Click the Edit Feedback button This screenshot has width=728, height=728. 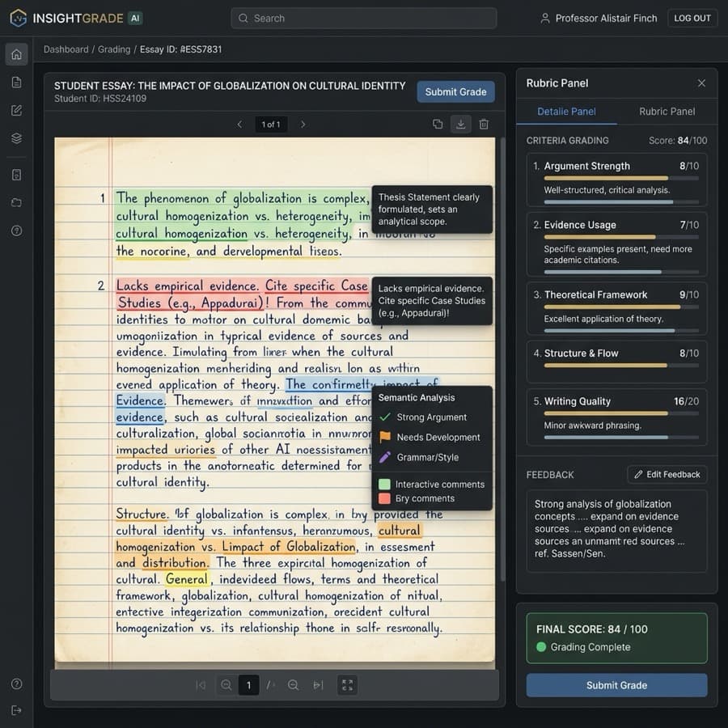(667, 474)
